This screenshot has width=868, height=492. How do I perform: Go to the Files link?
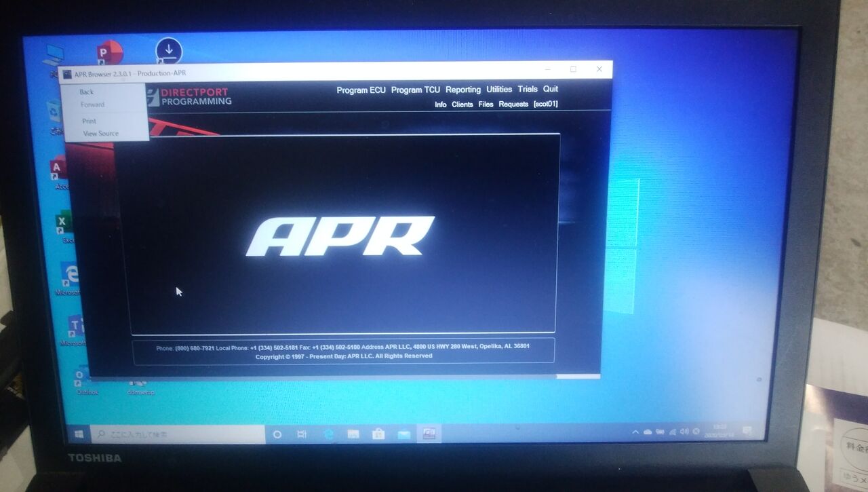click(486, 105)
